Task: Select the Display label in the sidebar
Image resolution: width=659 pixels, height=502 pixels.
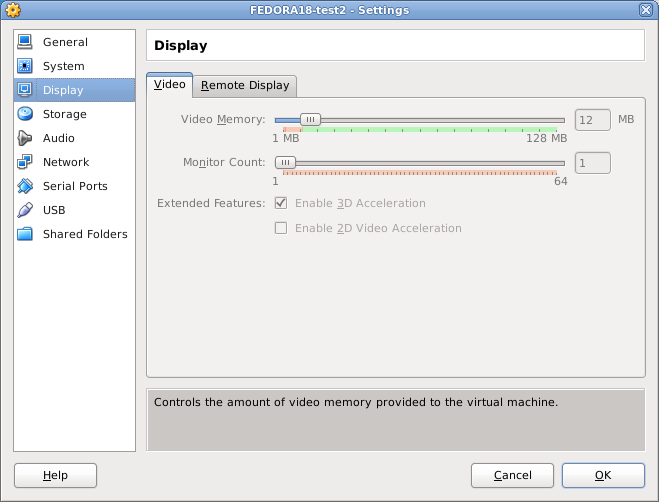Action: point(63,90)
